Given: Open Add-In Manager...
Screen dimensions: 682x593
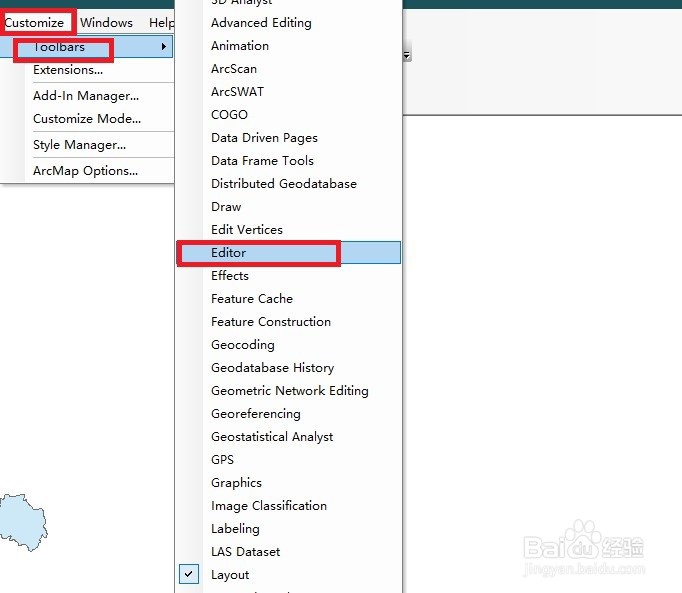Looking at the screenshot, I should 86,96.
